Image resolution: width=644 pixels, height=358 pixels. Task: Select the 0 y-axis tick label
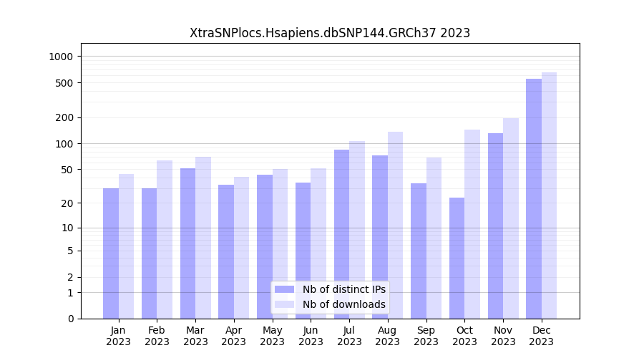[70, 319]
